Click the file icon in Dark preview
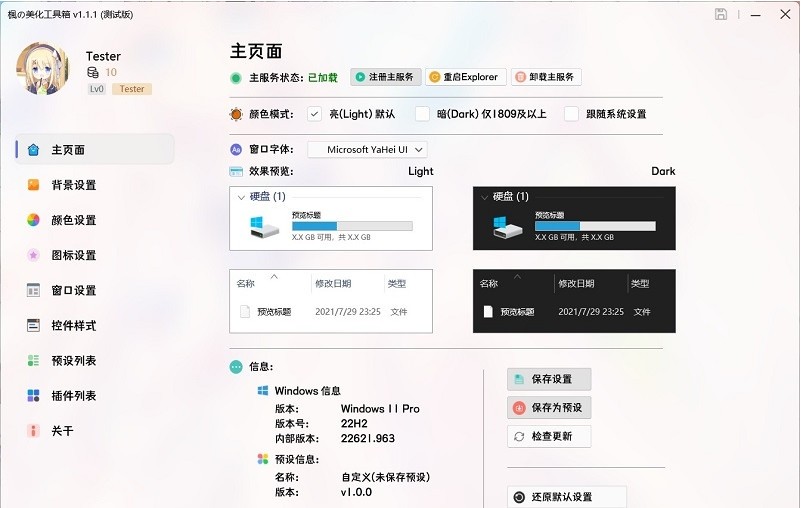802x508 pixels. (x=488, y=311)
